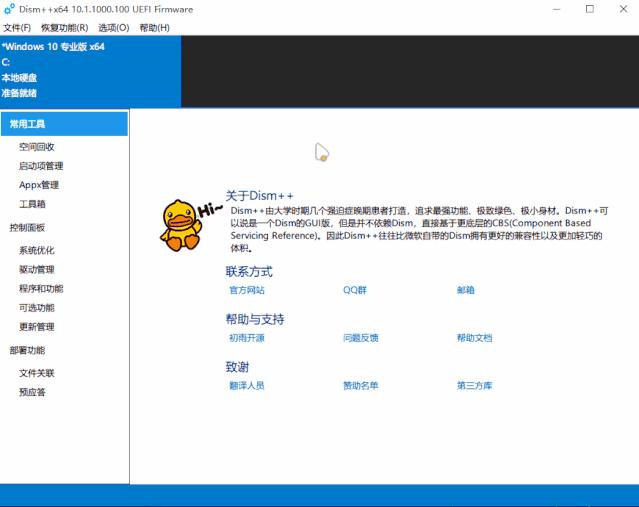
Task: Click the 问题反馈 link
Action: [x=361, y=338]
